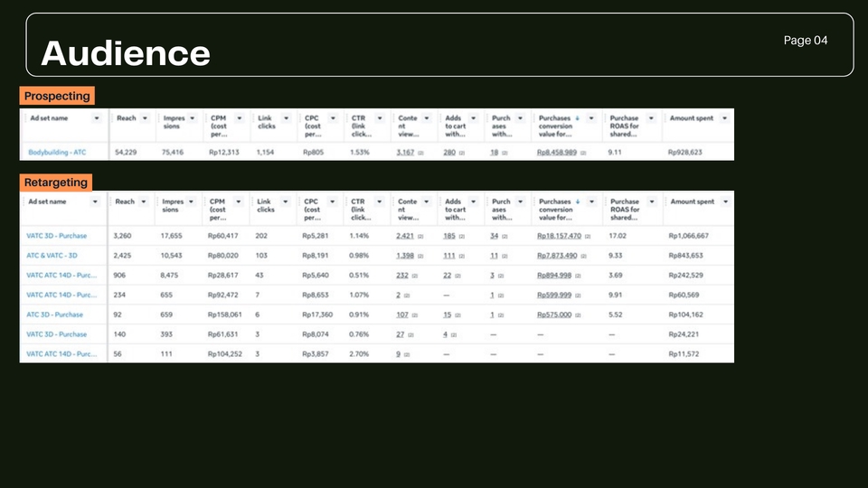Image resolution: width=868 pixels, height=488 pixels.
Task: Open the ATC 3D - Purchase ad set
Action: click(x=54, y=314)
